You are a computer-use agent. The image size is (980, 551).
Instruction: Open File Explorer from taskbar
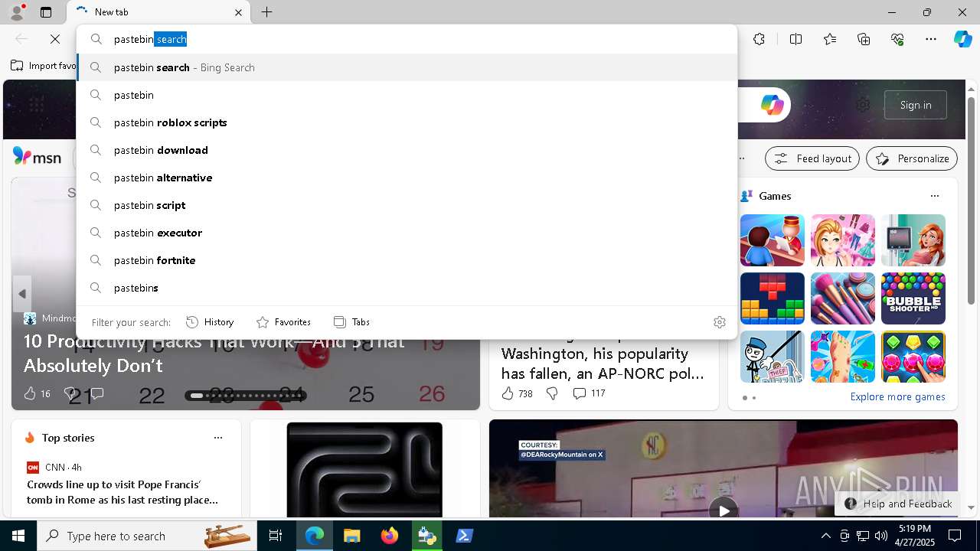[351, 536]
